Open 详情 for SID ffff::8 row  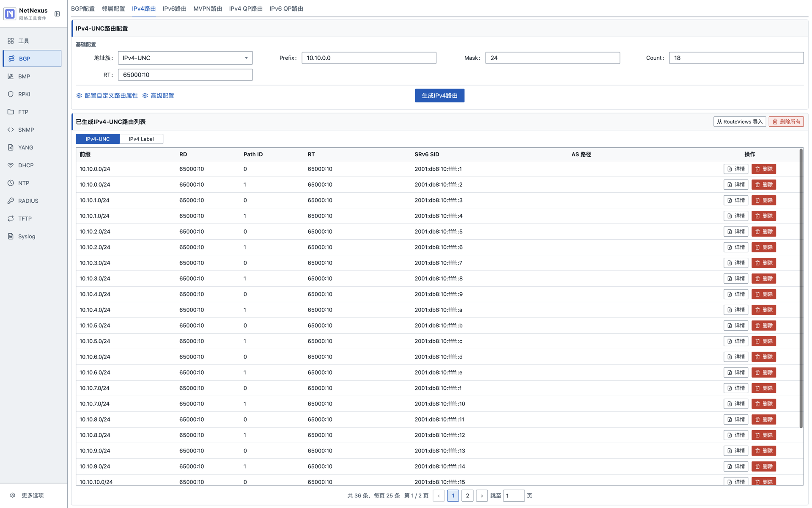(x=736, y=279)
